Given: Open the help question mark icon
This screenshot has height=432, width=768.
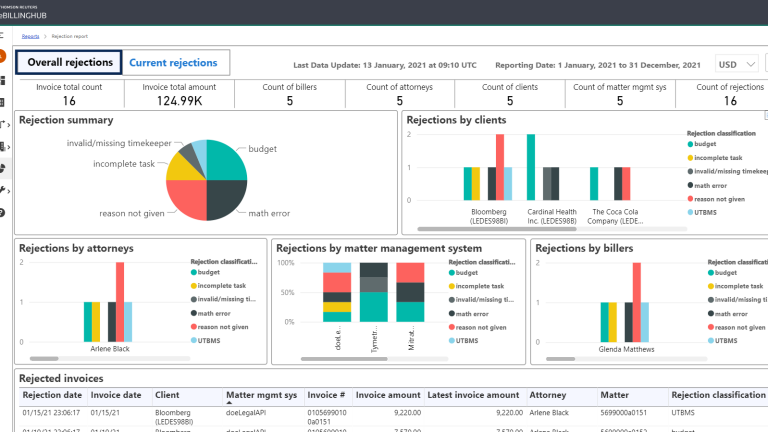Looking at the screenshot, I should click(x=2, y=213).
